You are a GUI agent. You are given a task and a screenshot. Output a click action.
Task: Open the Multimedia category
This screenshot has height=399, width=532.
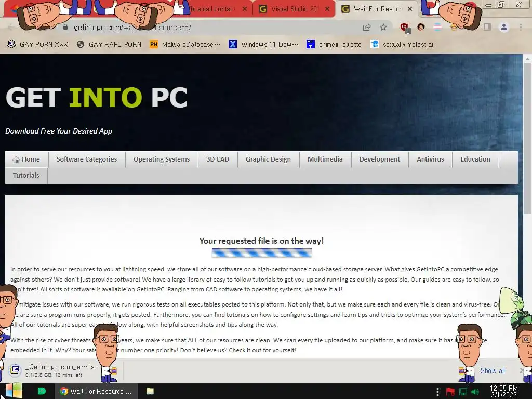[325, 159]
